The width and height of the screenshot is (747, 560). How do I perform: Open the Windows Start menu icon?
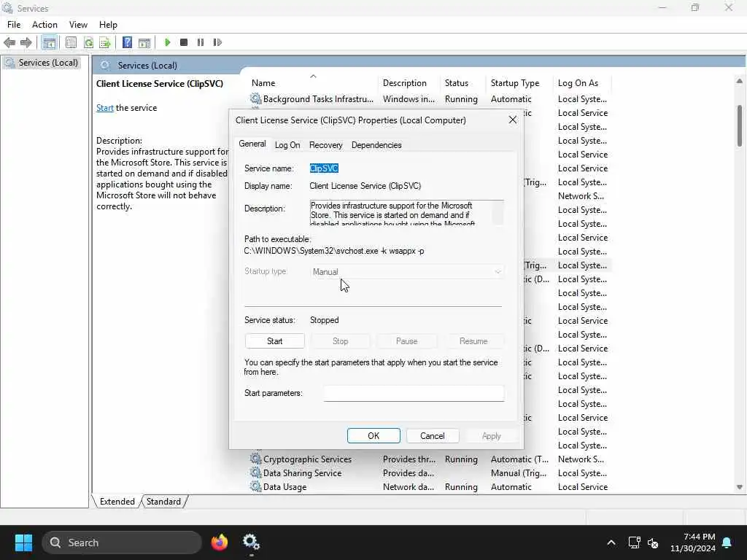pyautogui.click(x=23, y=542)
